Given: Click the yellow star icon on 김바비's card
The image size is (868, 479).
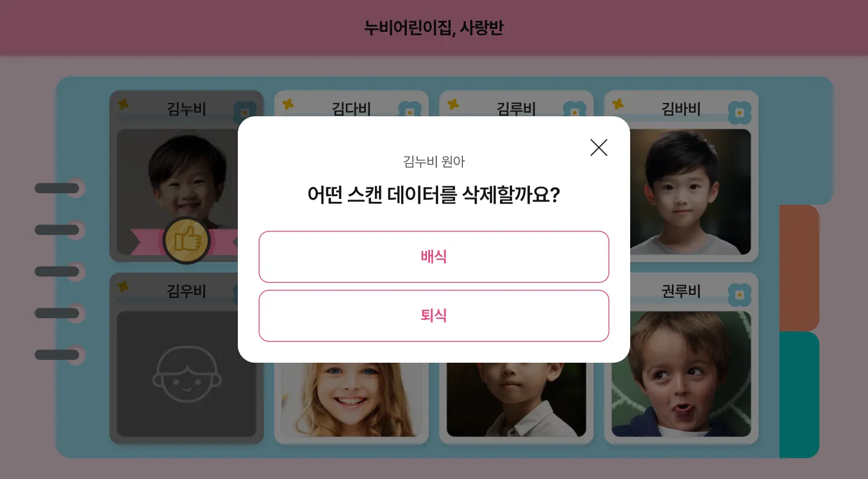Looking at the screenshot, I should (x=618, y=105).
